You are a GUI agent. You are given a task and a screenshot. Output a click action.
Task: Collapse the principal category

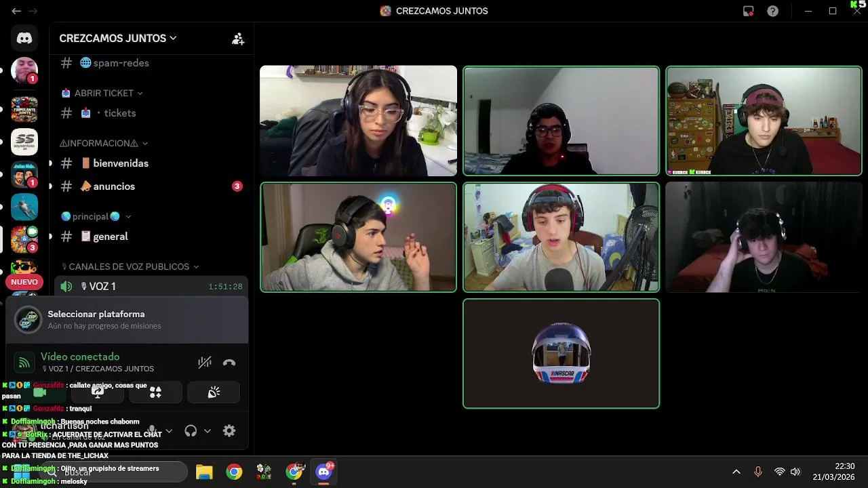coord(96,216)
